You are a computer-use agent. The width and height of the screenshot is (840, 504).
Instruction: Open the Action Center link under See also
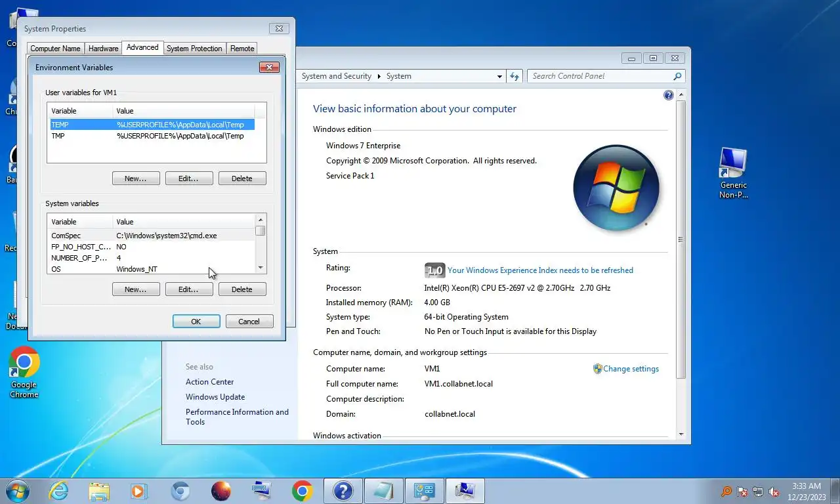click(209, 382)
